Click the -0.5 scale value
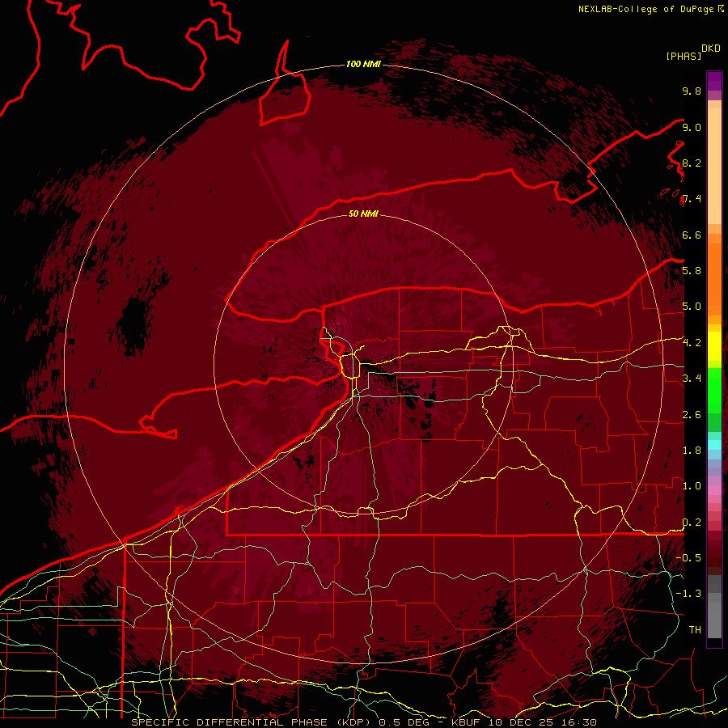Image resolution: width=728 pixels, height=728 pixels. click(x=688, y=557)
